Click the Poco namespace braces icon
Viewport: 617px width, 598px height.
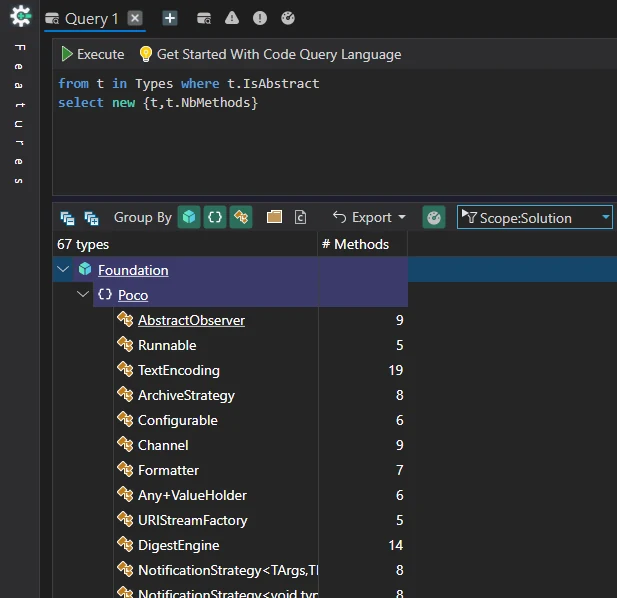tap(105, 294)
